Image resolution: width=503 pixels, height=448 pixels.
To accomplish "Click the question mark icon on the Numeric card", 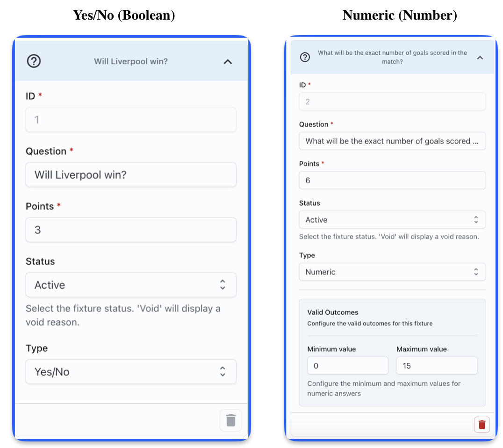I will 305,57.
